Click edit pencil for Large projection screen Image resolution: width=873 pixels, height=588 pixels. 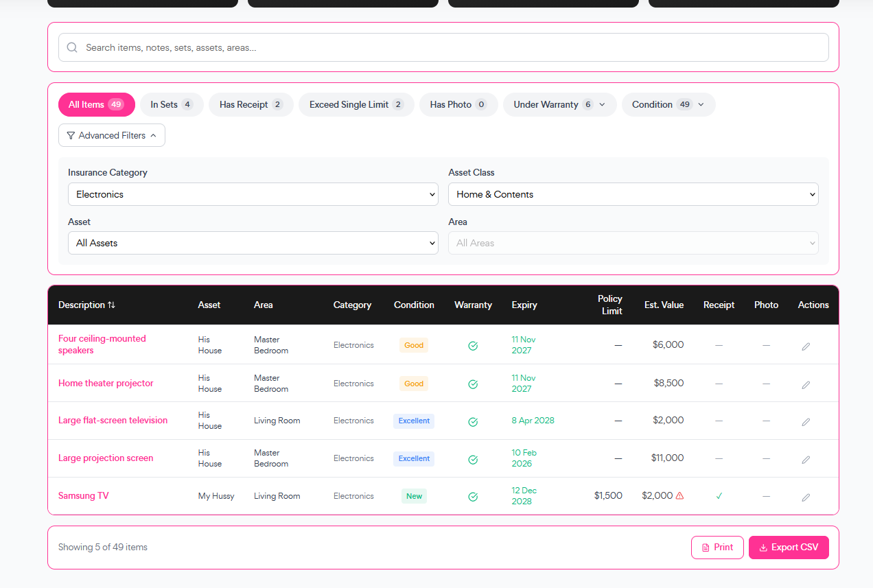click(x=806, y=459)
